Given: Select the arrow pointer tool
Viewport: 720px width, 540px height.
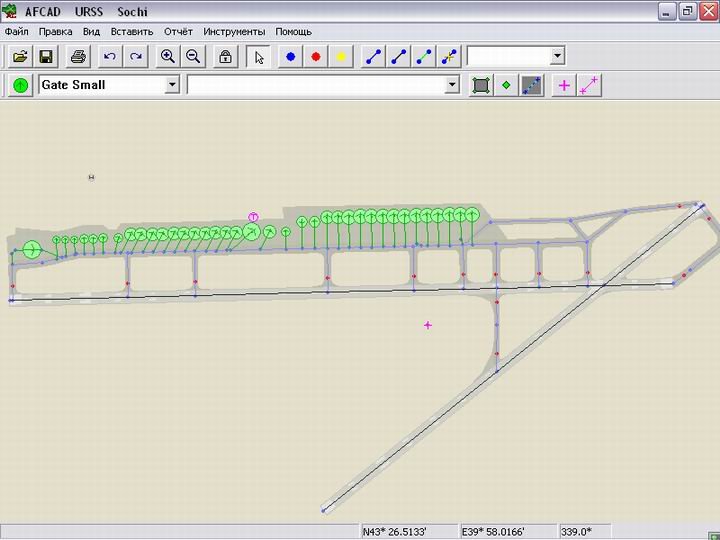Looking at the screenshot, I should 259,56.
